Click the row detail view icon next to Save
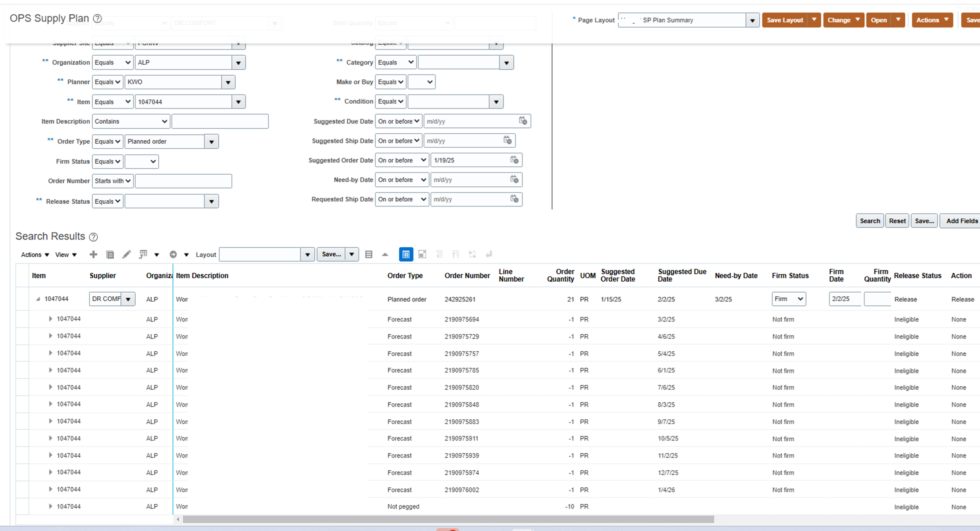This screenshot has height=531, width=980. point(369,254)
